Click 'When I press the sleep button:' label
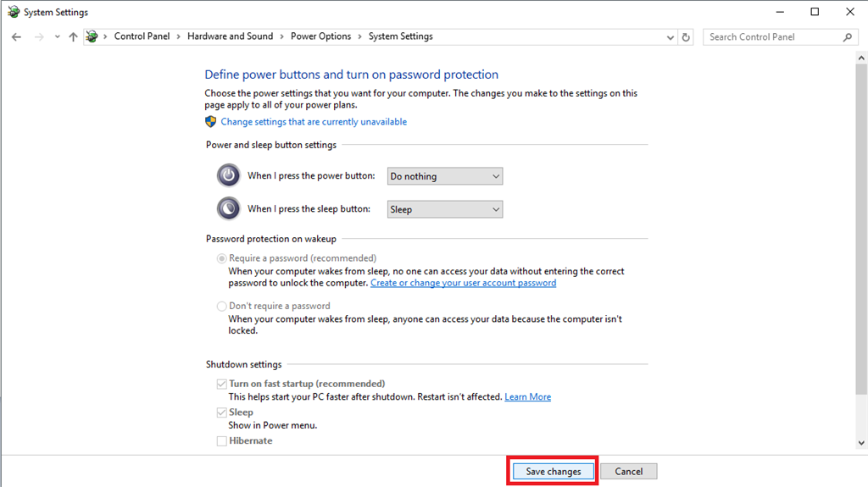Viewport: 868px width, 487px height. (x=309, y=209)
